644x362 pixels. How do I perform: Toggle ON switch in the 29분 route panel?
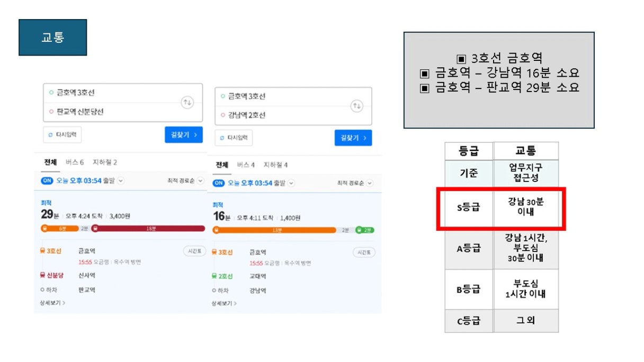[x=47, y=180]
